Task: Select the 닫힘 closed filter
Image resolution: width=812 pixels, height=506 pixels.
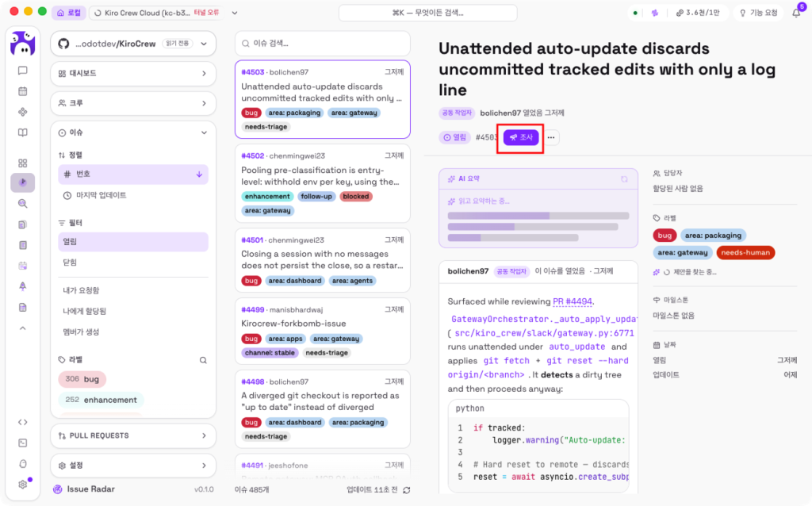Action: click(133, 263)
